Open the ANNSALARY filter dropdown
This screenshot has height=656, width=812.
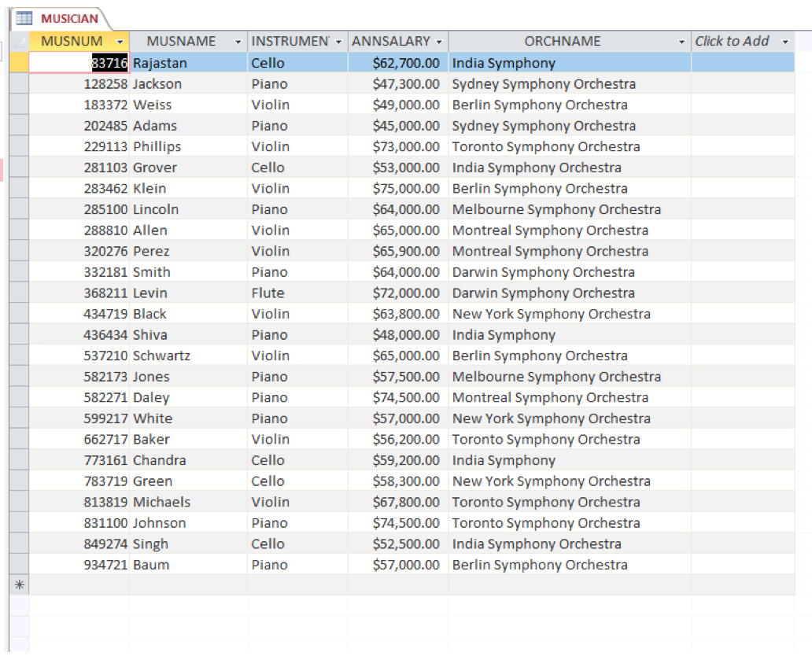click(x=439, y=41)
